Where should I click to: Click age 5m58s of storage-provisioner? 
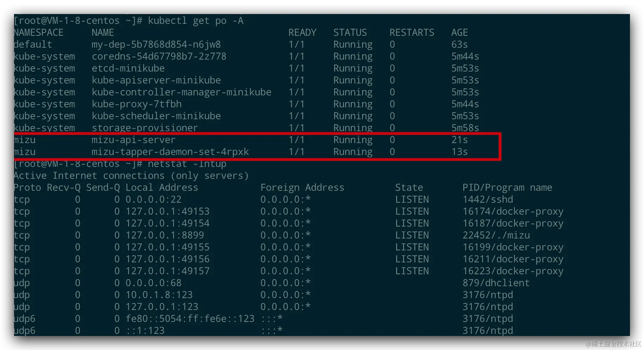point(465,128)
